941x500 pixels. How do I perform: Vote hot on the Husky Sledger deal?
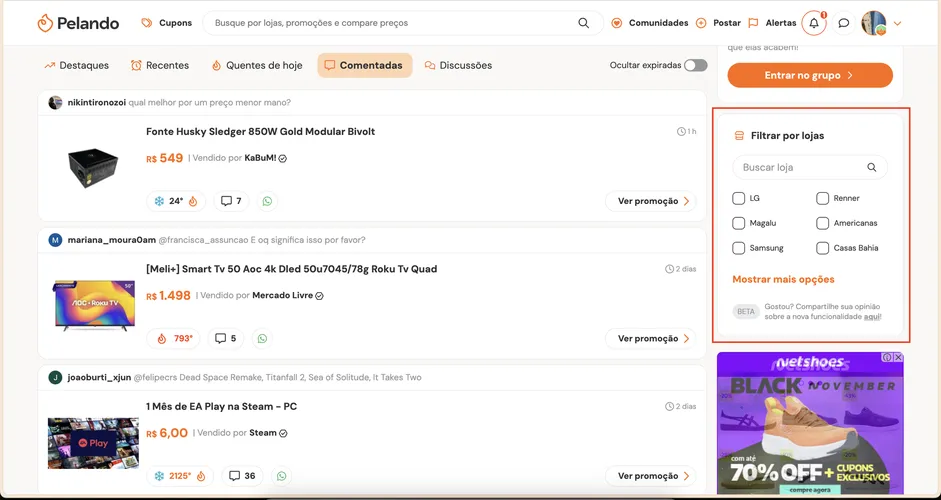click(x=193, y=201)
